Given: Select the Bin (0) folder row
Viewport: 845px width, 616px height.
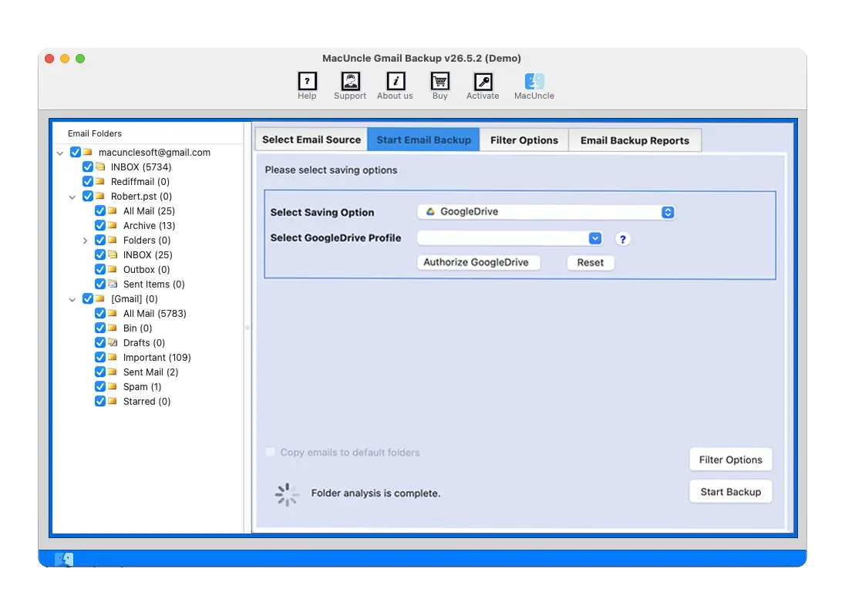Looking at the screenshot, I should [137, 328].
